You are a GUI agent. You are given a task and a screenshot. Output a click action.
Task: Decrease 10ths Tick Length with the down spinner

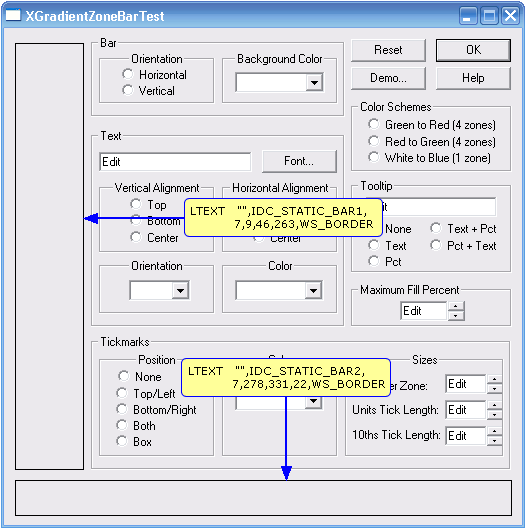[494, 440]
